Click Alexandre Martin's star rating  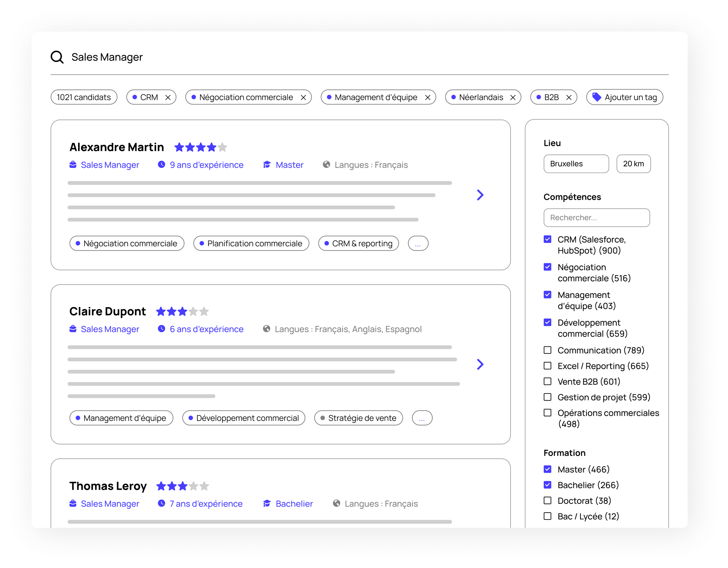[201, 147]
